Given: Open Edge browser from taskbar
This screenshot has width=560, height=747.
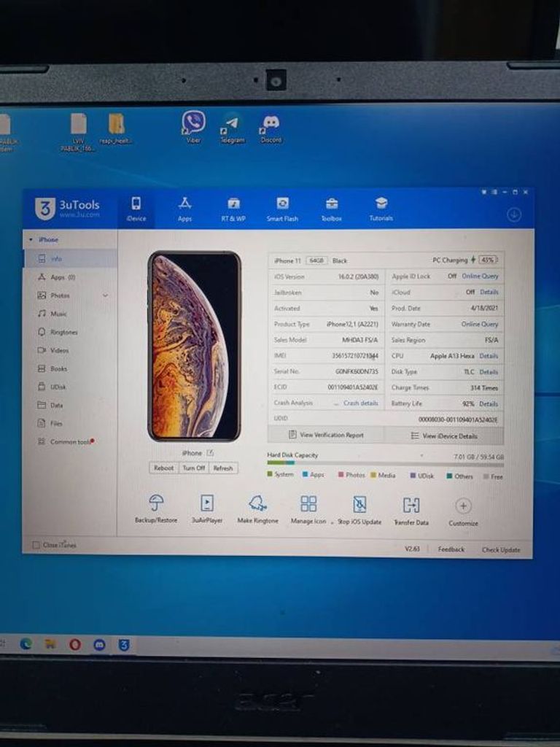Looking at the screenshot, I should [26, 644].
